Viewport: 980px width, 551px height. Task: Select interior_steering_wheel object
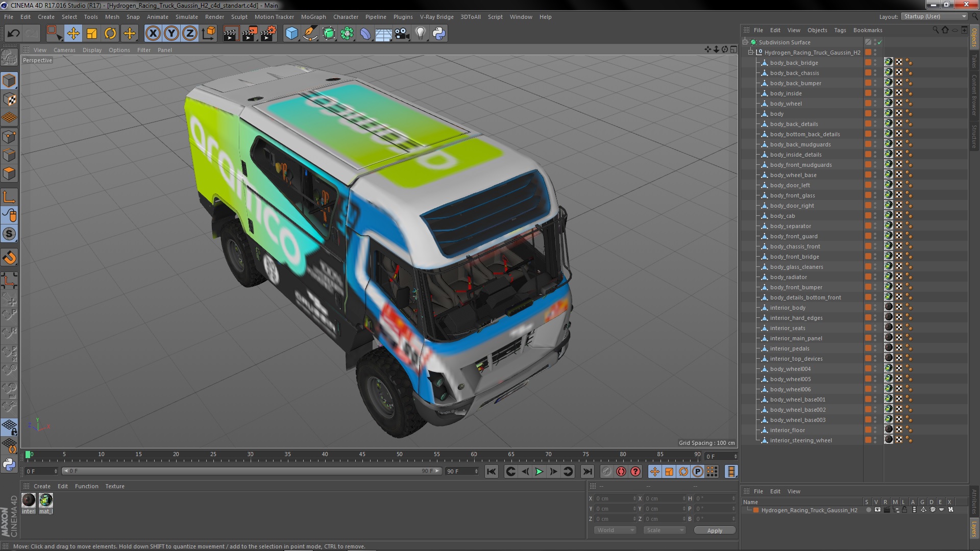801,440
